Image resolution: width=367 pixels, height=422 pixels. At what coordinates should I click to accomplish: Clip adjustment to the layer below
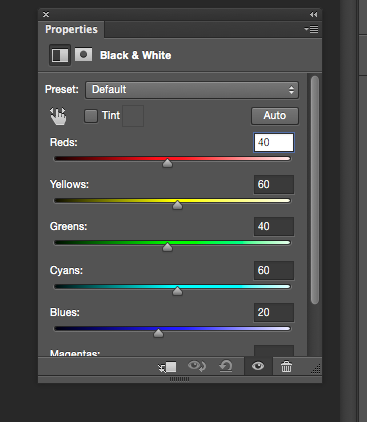coord(167,367)
